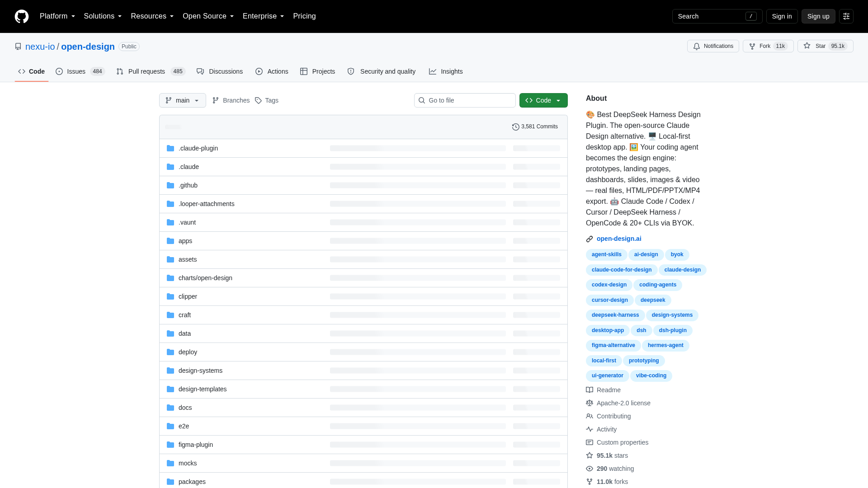Star the repository

[x=825, y=46]
